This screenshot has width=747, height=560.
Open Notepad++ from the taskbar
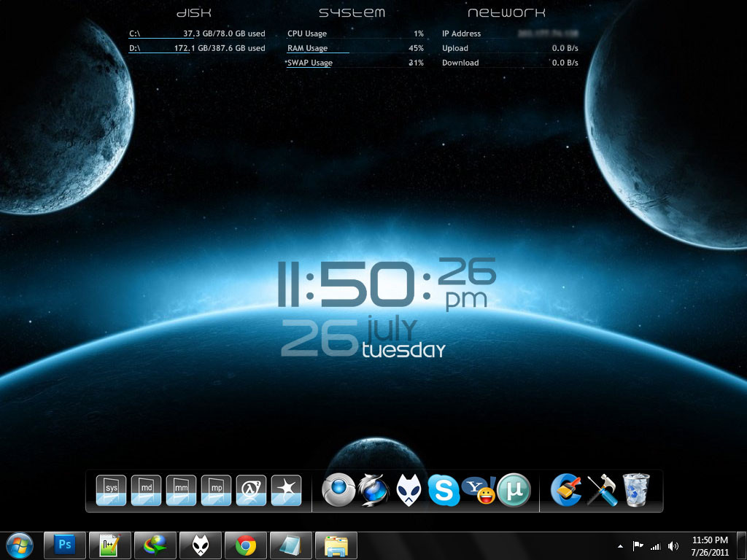(x=110, y=545)
